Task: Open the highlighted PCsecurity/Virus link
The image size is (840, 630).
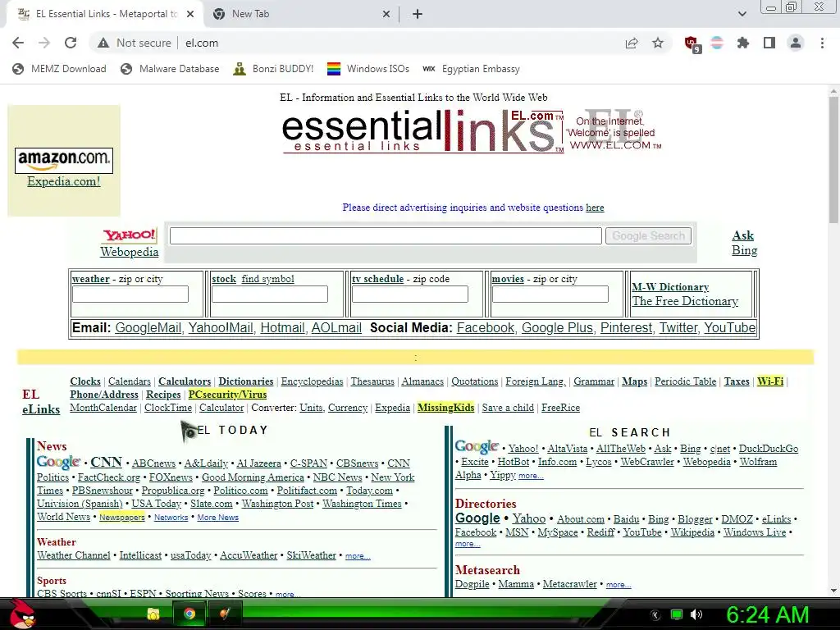Action: tap(228, 395)
